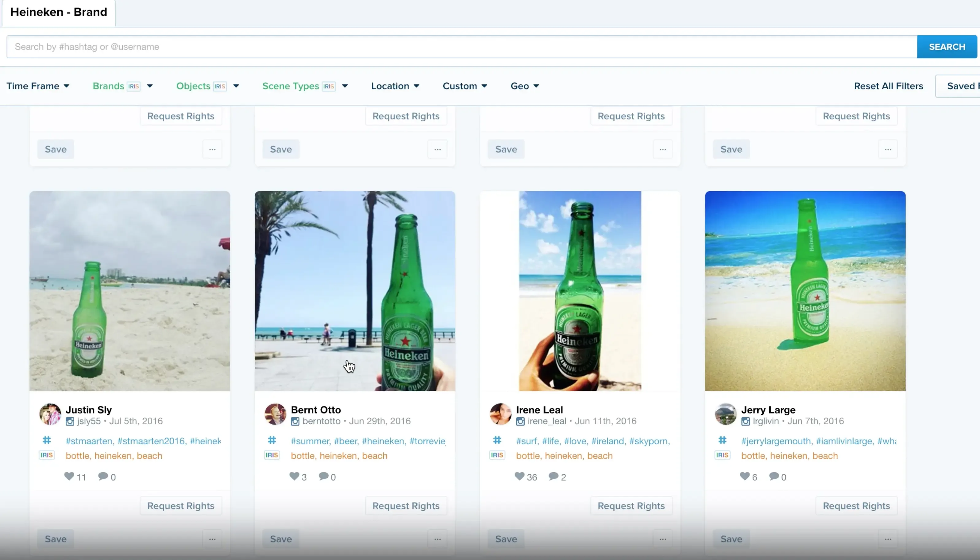Click the Saved button beside Reset All Filters
The image size is (980, 560).
pos(958,86)
